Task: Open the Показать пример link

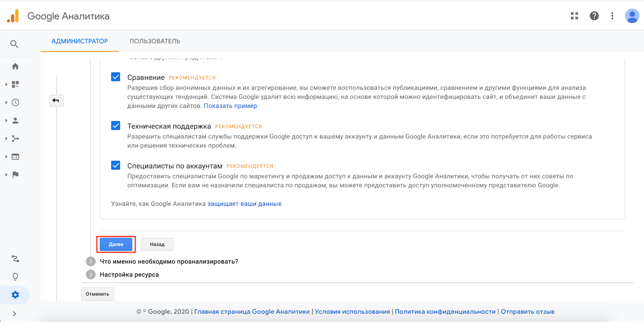Action: [x=230, y=106]
